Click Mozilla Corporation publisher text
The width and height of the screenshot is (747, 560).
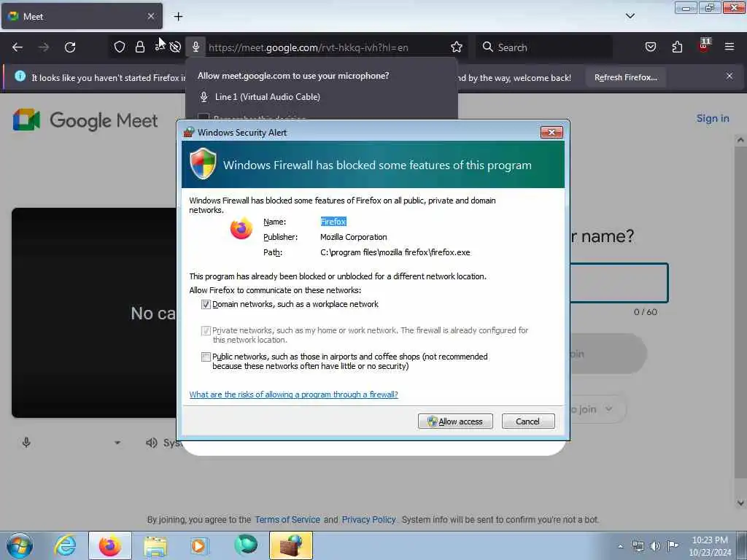[354, 237]
